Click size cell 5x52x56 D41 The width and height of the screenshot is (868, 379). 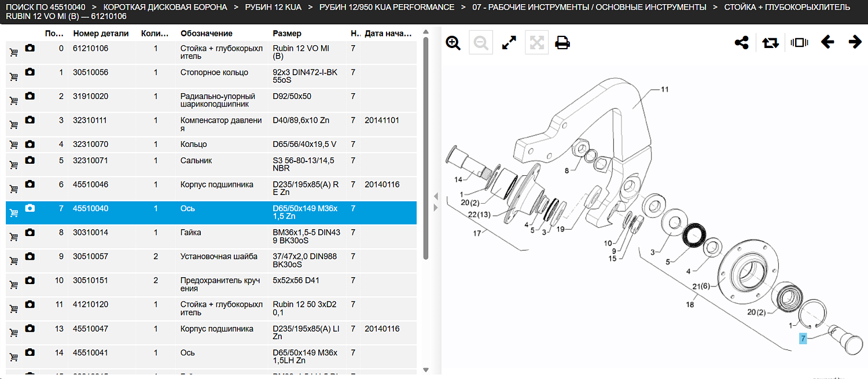[x=296, y=280]
